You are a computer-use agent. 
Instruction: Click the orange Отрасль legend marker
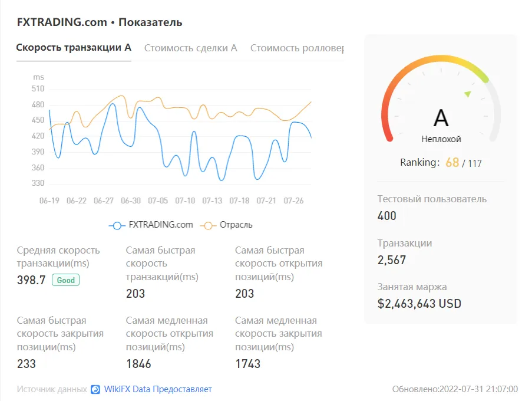coord(208,225)
